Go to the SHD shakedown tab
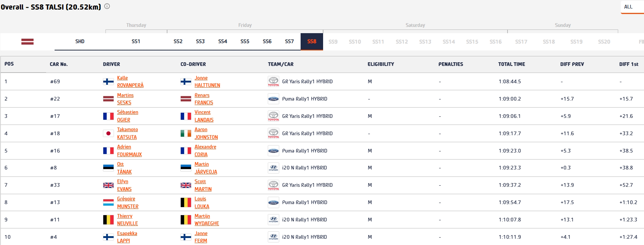The image size is (644, 245). click(80, 41)
